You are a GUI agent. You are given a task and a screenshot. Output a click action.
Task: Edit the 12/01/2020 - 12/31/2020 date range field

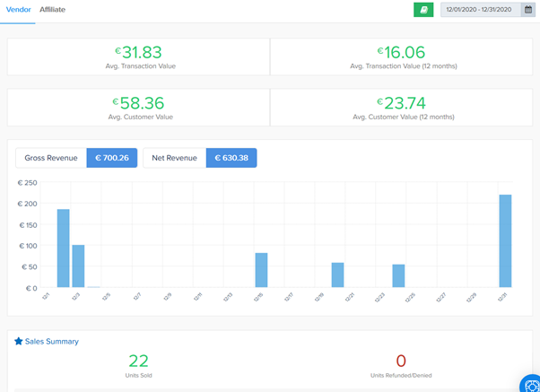point(481,10)
